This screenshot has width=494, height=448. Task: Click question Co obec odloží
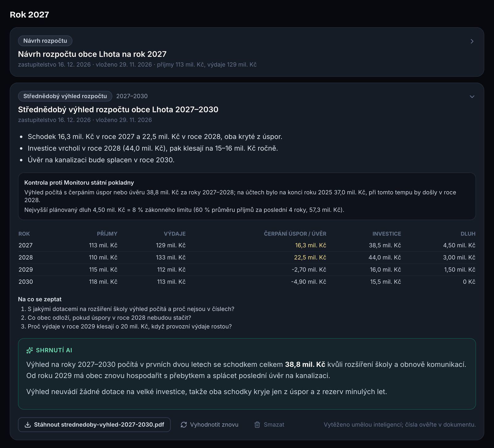[109, 317]
